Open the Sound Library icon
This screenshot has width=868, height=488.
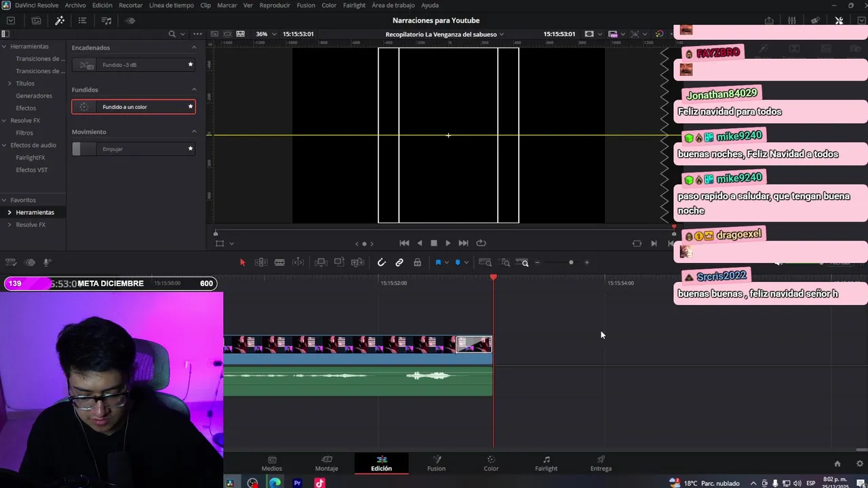click(106, 20)
